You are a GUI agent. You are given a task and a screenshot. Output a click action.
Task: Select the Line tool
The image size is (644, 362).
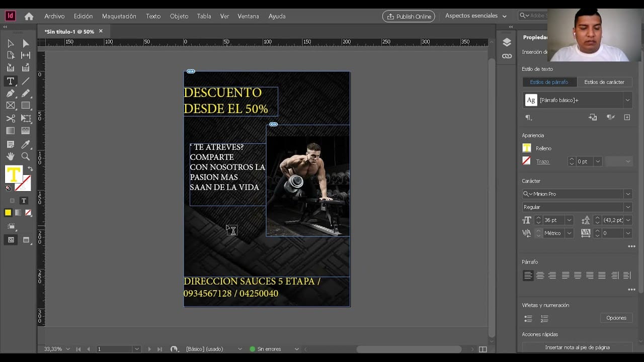(26, 81)
